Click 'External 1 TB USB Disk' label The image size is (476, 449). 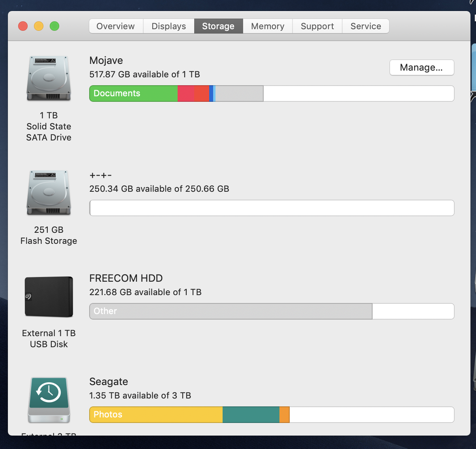coord(49,339)
